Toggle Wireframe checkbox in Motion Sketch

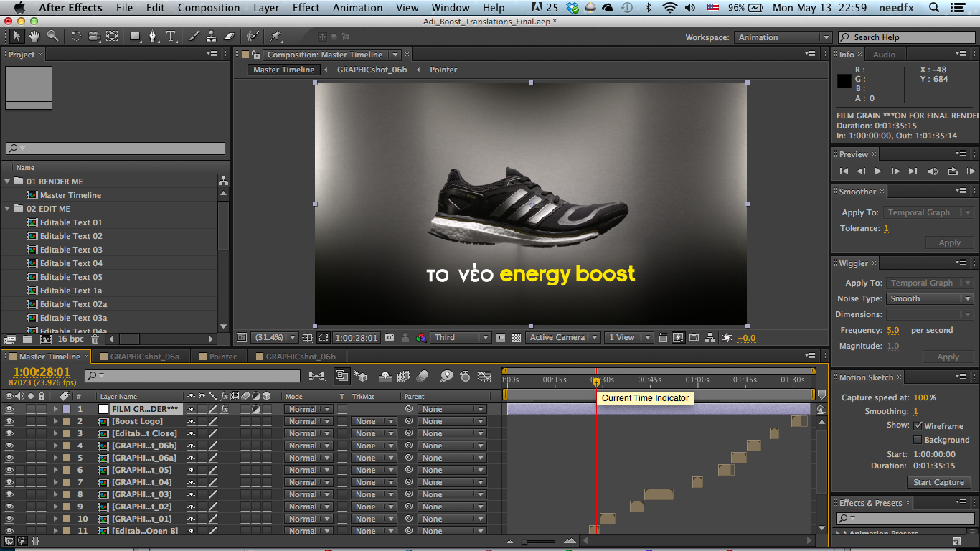(x=918, y=426)
